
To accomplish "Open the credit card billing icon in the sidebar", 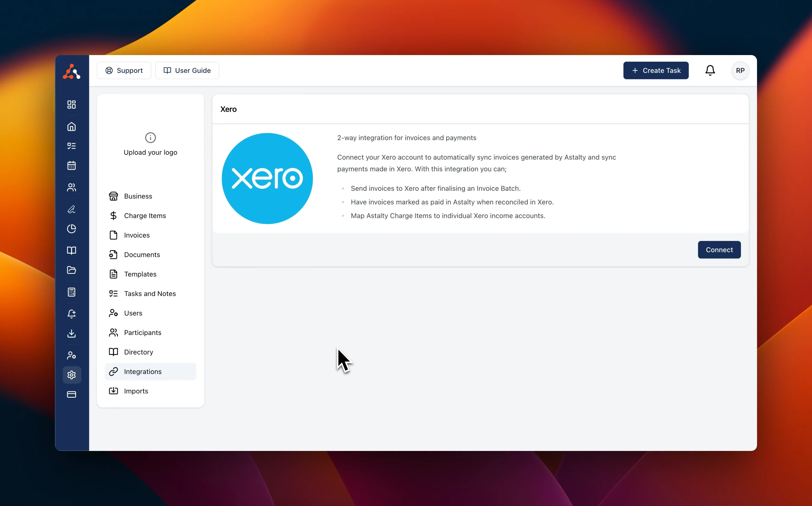I will (71, 394).
